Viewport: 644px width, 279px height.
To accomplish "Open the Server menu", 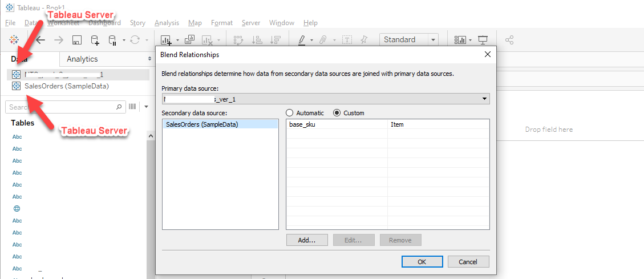I will pyautogui.click(x=251, y=23).
